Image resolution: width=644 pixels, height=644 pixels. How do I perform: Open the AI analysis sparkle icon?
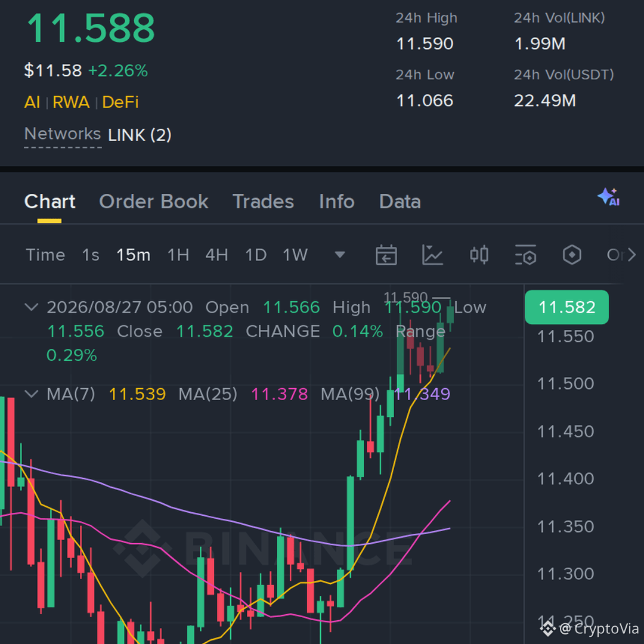click(609, 197)
